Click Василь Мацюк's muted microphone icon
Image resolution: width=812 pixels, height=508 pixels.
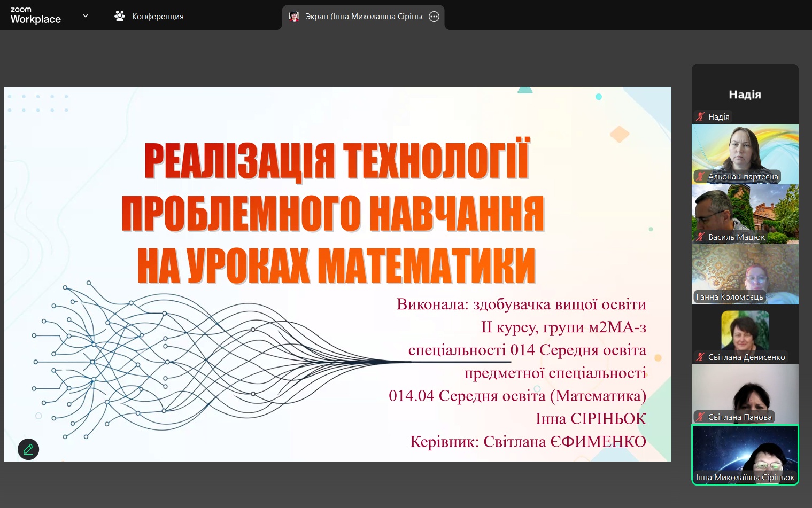coord(700,237)
